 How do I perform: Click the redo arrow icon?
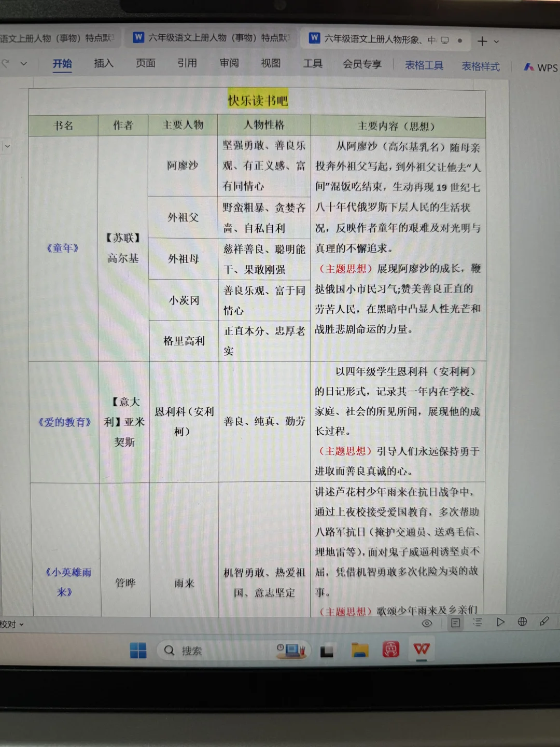[6, 63]
